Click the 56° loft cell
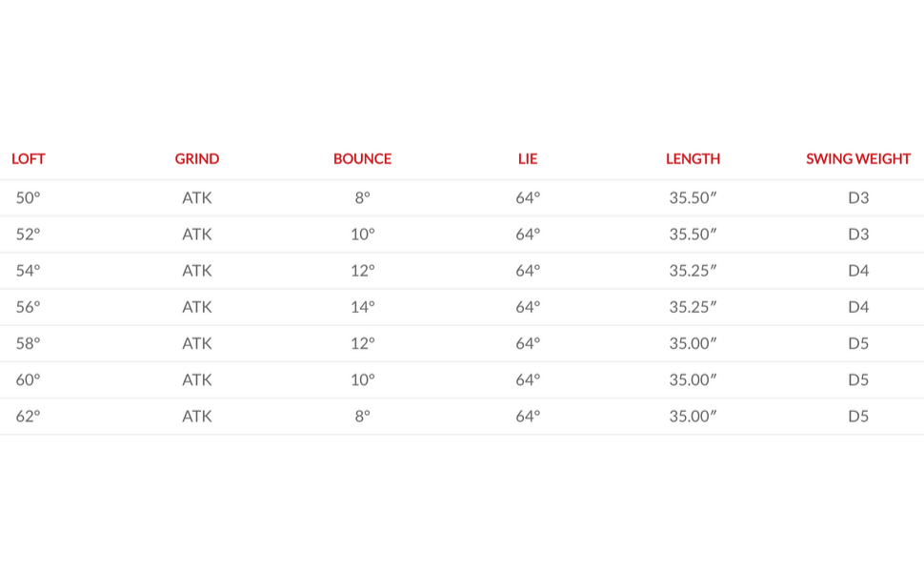This screenshot has height=572, width=924. [29, 307]
